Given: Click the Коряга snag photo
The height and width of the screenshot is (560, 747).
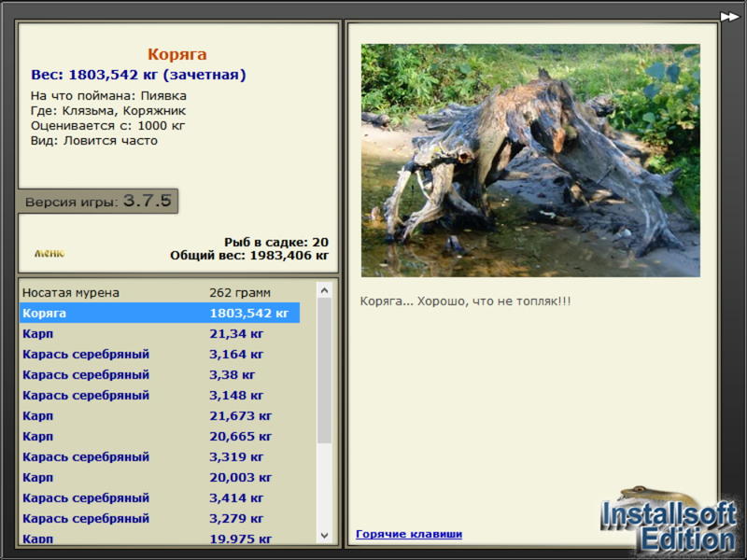Looking at the screenshot, I should [530, 161].
